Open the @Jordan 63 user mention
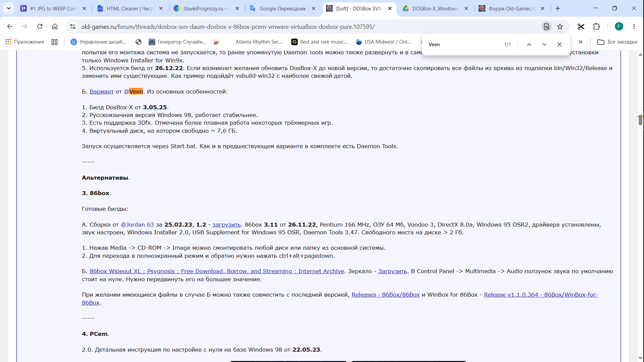The height and width of the screenshot is (362, 644). (x=137, y=225)
